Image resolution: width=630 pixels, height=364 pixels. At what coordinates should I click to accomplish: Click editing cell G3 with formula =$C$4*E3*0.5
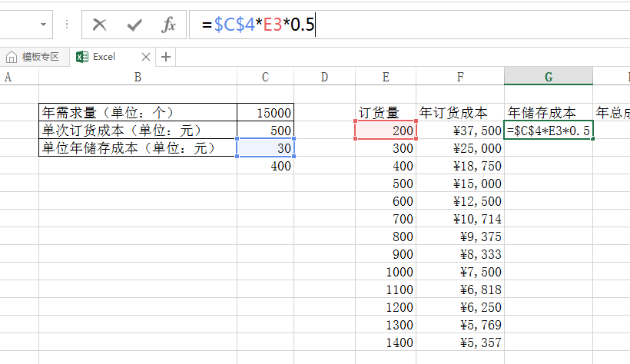549,131
